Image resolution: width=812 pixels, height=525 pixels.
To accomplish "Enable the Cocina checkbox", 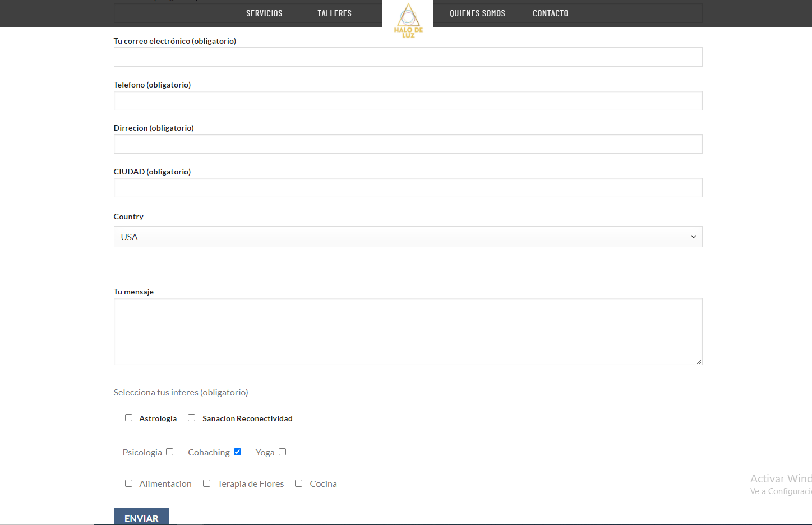I will tap(298, 483).
